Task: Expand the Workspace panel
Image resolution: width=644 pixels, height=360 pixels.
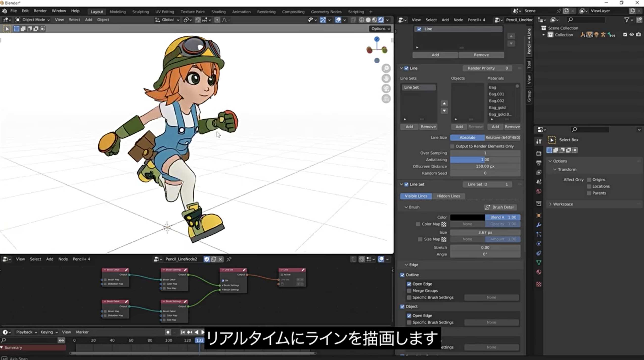Action: (563, 204)
